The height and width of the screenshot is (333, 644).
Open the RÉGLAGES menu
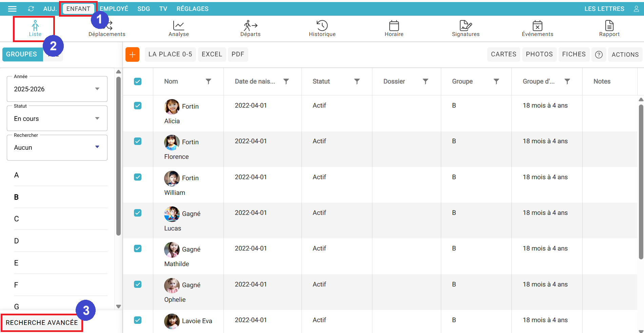(x=192, y=9)
